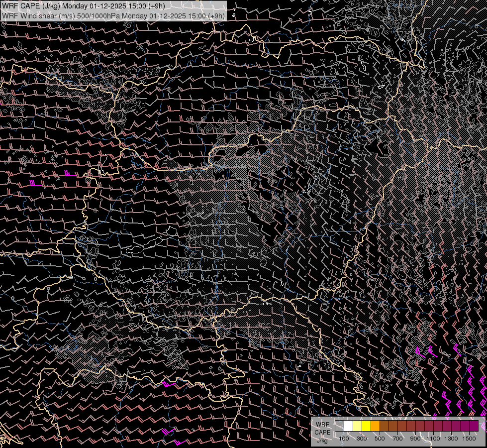This screenshot has width=487, height=448.
Task: Click the 300 label on the legend scale
Action: tap(362, 439)
